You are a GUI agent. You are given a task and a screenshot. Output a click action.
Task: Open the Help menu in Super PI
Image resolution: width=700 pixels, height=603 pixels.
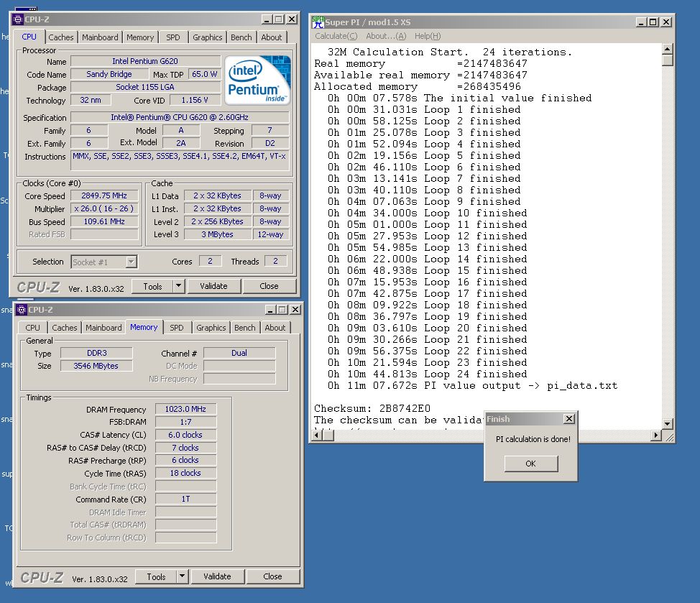tap(427, 36)
